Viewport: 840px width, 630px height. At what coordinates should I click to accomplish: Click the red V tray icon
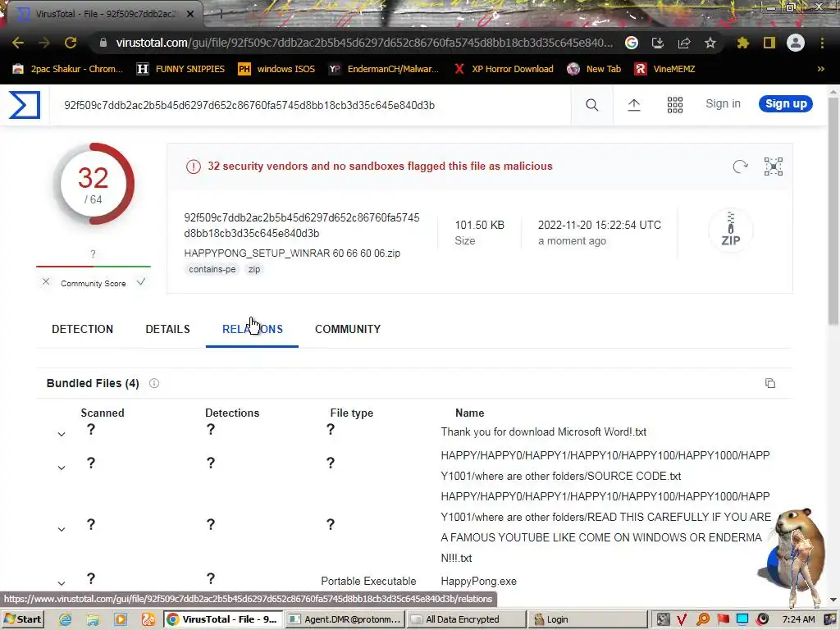[x=682, y=619]
